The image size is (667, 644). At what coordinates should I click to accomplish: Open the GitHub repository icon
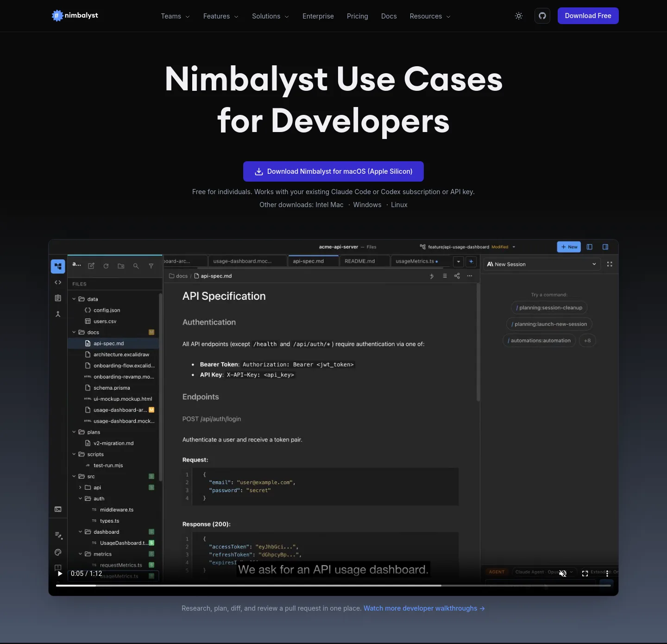point(542,16)
